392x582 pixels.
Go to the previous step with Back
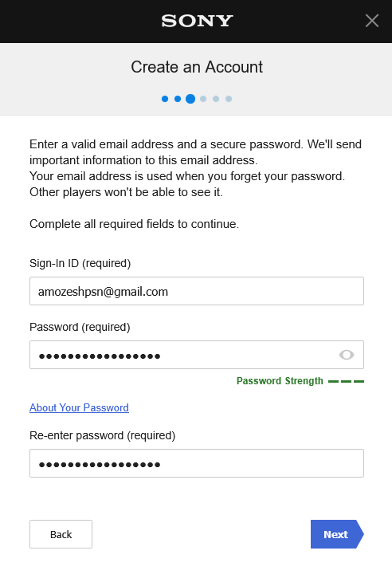click(61, 534)
